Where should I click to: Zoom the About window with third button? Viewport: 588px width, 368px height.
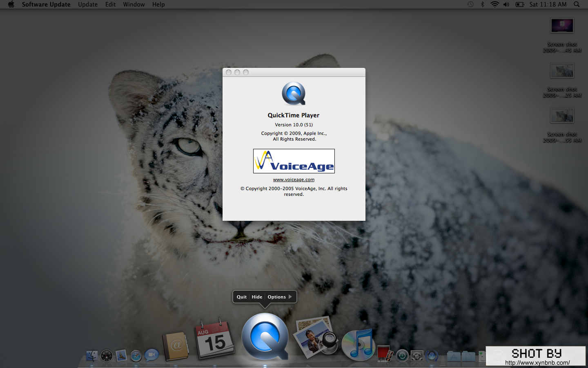point(246,72)
